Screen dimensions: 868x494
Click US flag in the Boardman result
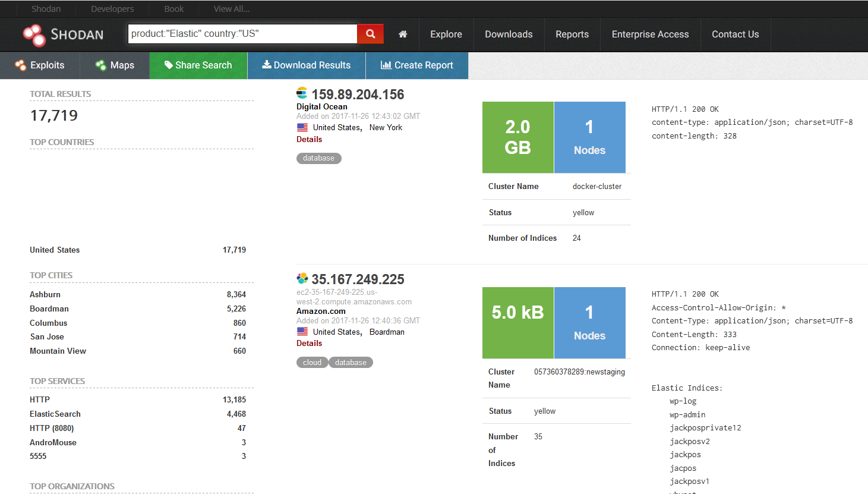click(302, 332)
